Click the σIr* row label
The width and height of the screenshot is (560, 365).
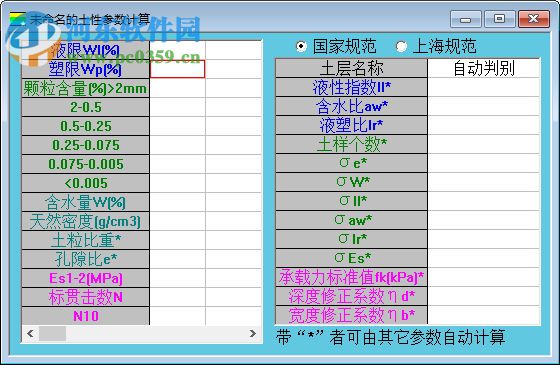point(351,239)
